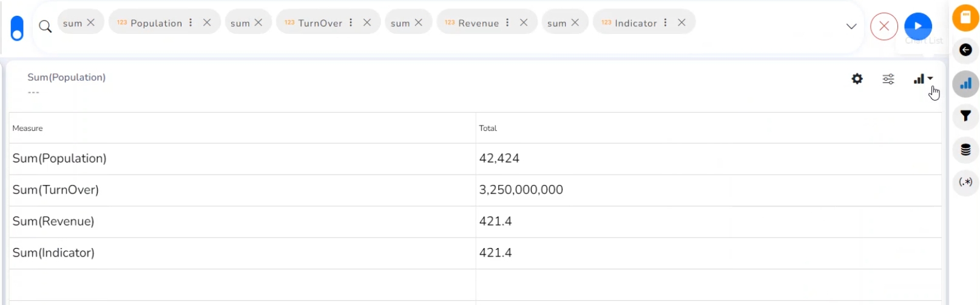Open the chart type list dropdown
The width and height of the screenshot is (980, 305).
click(x=923, y=79)
